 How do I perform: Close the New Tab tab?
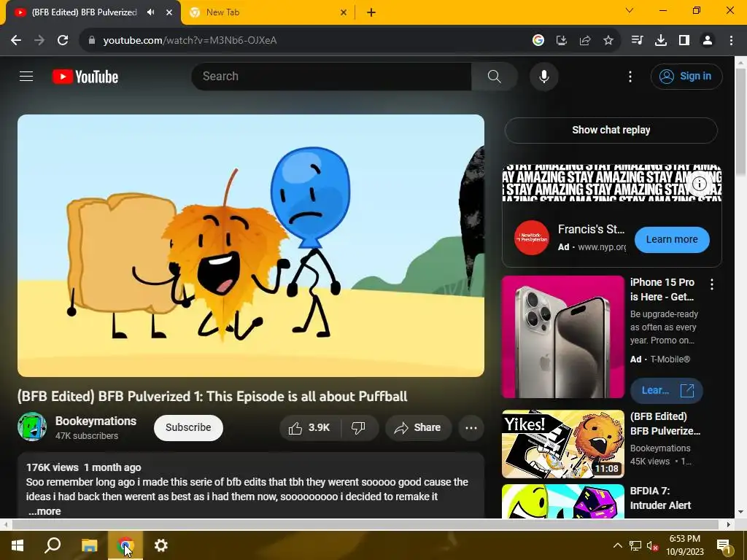344,12
